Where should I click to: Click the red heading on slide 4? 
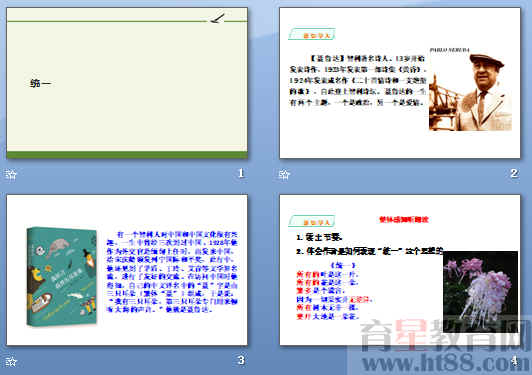[x=404, y=220]
